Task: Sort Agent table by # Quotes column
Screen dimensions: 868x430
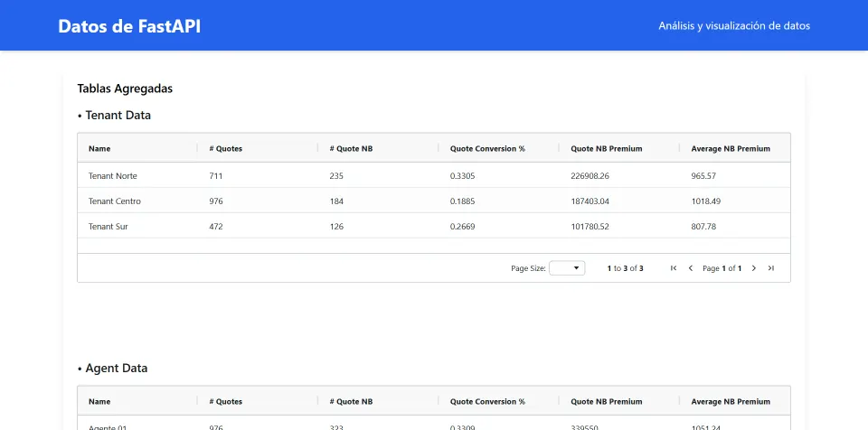Action: [x=226, y=401]
